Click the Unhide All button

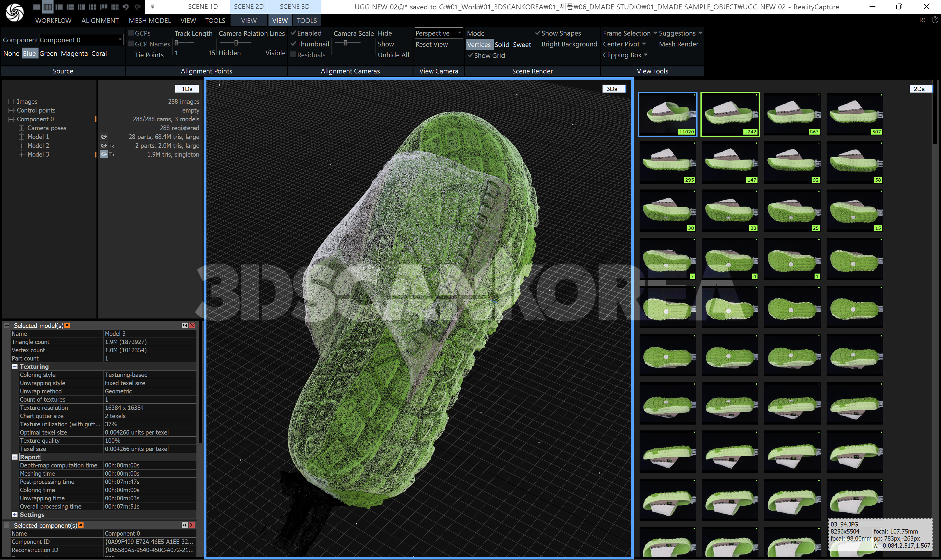tap(393, 55)
